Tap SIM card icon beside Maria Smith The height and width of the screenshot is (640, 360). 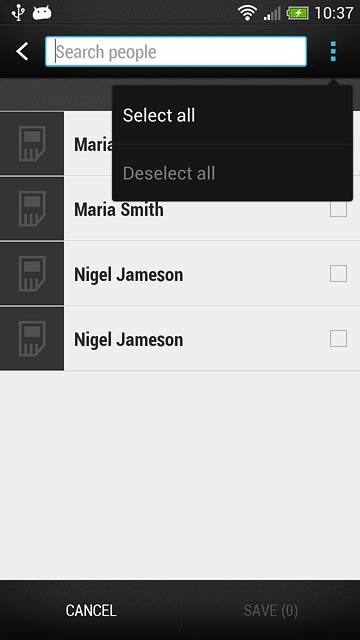coord(32,209)
